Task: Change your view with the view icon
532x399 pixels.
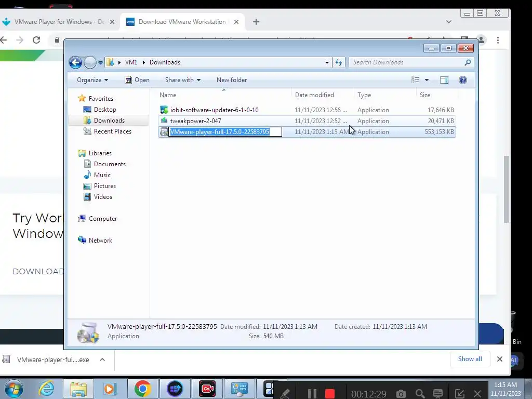Action: pos(415,80)
